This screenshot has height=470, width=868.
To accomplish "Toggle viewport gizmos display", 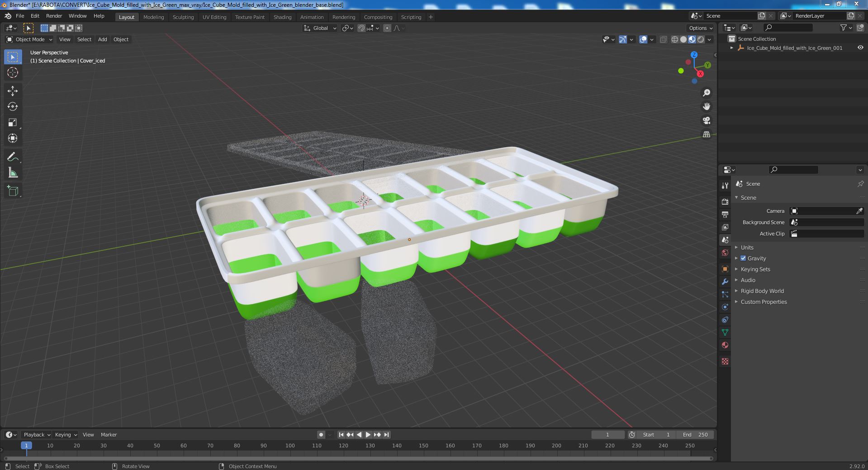I will click(x=623, y=39).
